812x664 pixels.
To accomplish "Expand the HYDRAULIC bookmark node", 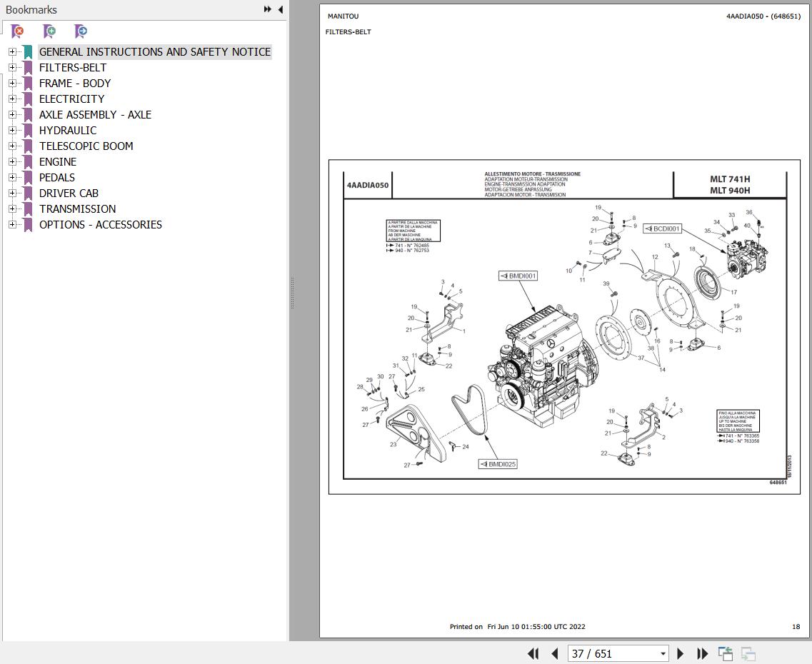I will [x=12, y=130].
